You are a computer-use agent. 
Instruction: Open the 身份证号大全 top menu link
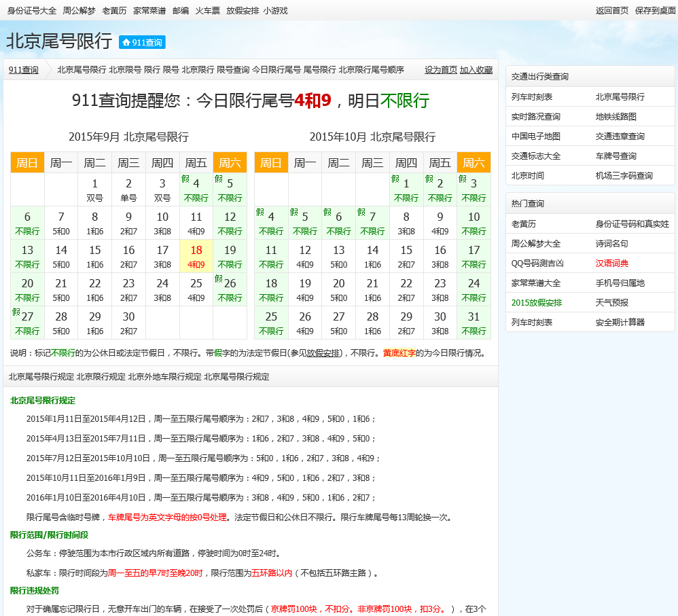tap(32, 11)
